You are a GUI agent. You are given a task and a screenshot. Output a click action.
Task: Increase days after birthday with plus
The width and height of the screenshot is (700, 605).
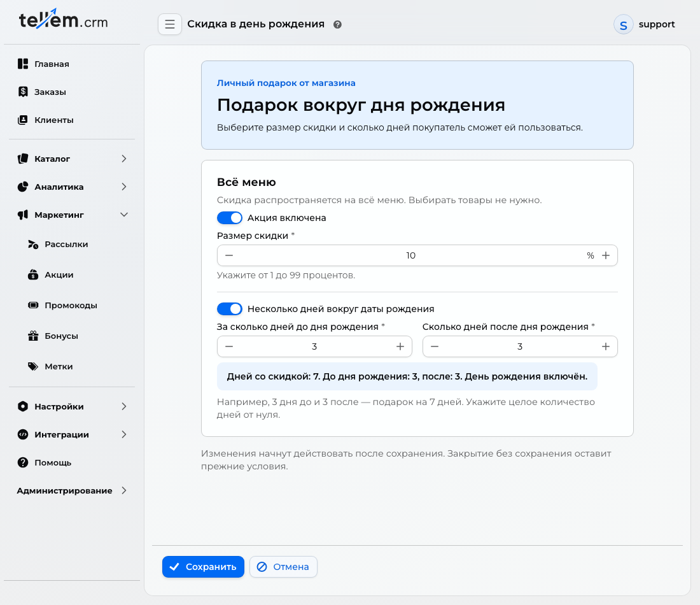(x=606, y=346)
